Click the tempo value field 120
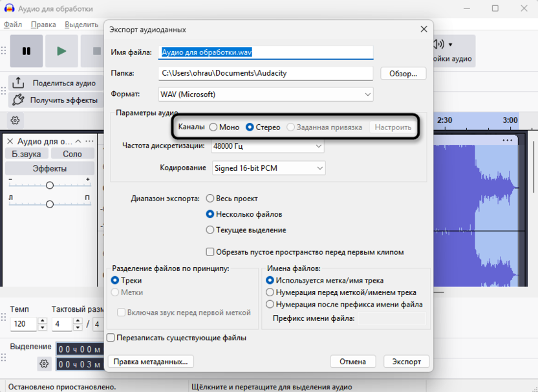 point(24,324)
